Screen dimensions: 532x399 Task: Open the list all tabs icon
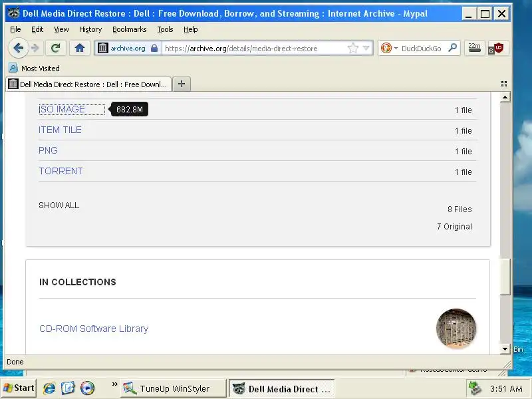point(504,84)
